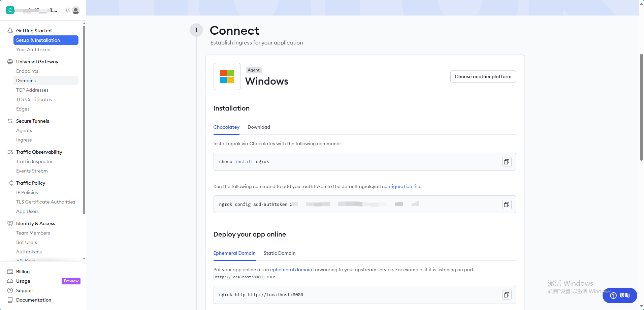Toggle the light/dark theme sun icon
Viewport: 644px width, 310px height.
tap(68, 10)
